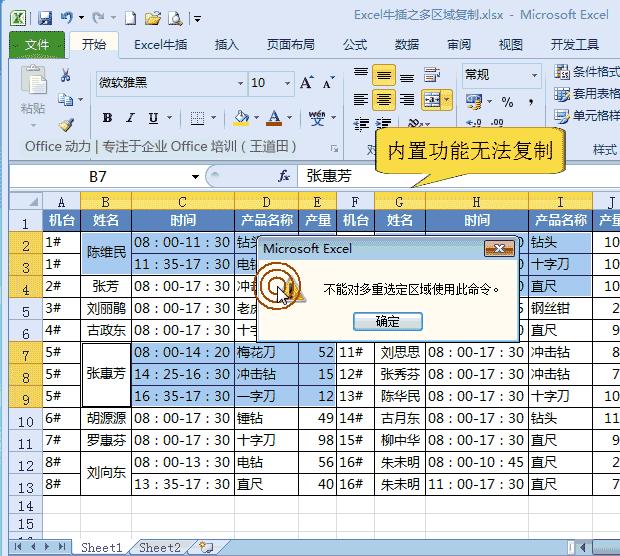The height and width of the screenshot is (556, 620).
Task: Increase font size with large A icon
Action: coord(306,82)
